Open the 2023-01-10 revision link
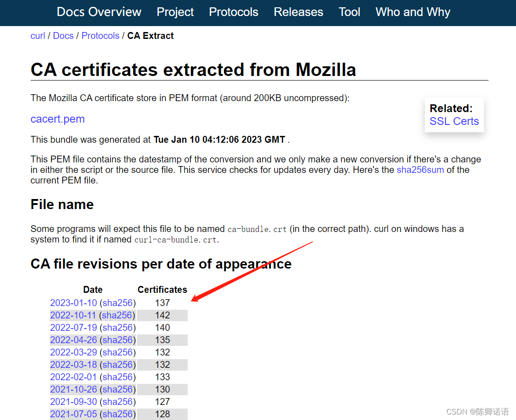This screenshot has height=420, width=516. pos(73,302)
